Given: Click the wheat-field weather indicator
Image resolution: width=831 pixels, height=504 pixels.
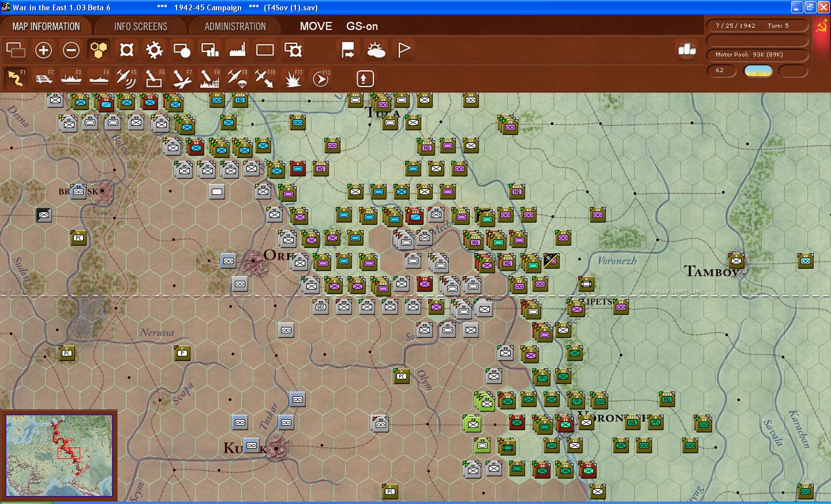Looking at the screenshot, I should 758,71.
